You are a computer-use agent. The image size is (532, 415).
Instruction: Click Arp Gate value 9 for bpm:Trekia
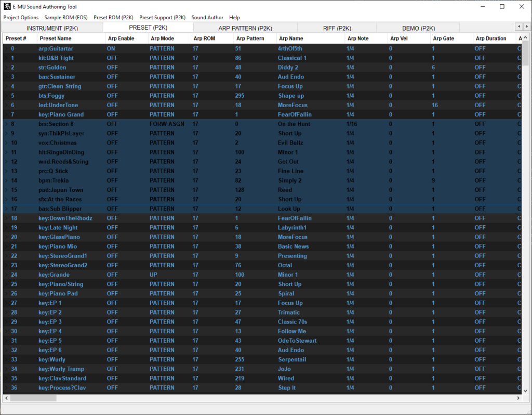point(433,180)
